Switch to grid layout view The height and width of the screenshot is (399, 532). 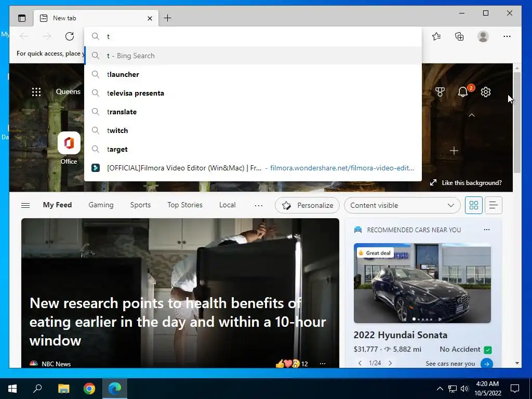pyautogui.click(x=474, y=205)
